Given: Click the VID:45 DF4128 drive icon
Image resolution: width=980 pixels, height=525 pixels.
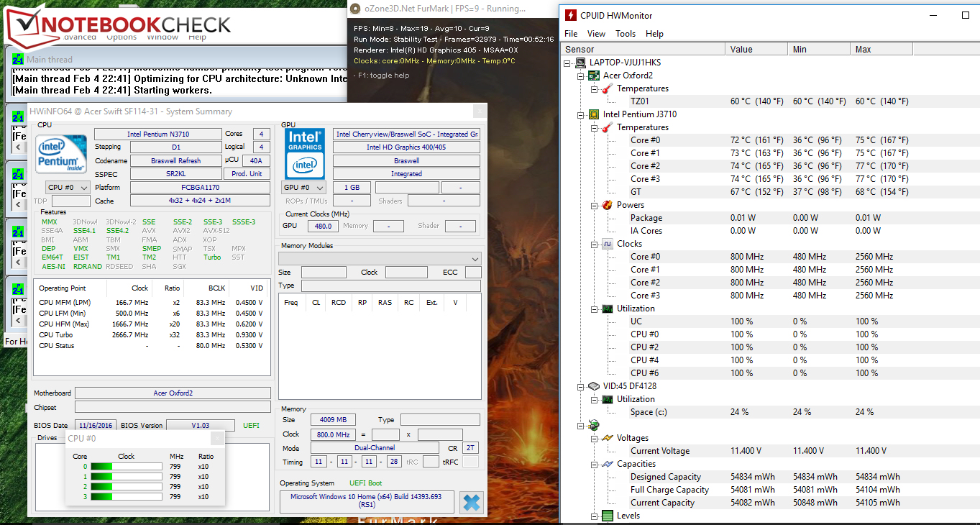Looking at the screenshot, I should tap(595, 386).
